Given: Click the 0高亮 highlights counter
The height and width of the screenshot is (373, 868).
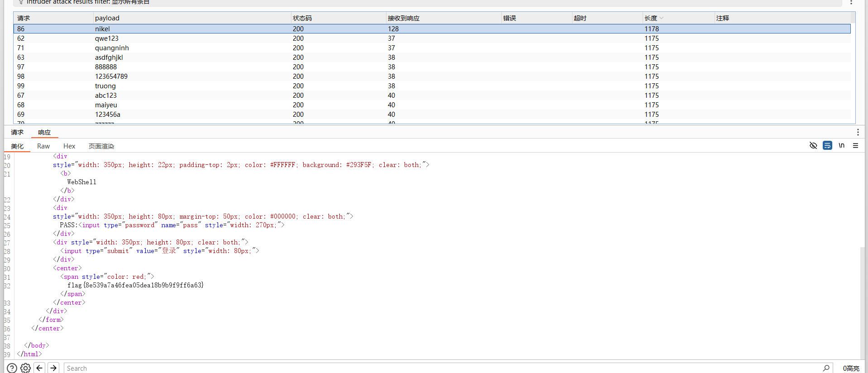Looking at the screenshot, I should 851,368.
